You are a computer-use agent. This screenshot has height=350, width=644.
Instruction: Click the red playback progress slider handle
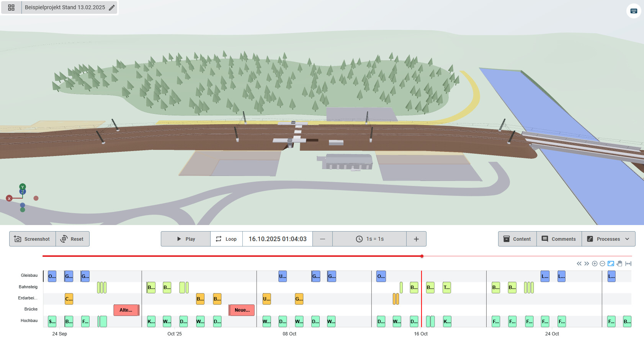422,256
